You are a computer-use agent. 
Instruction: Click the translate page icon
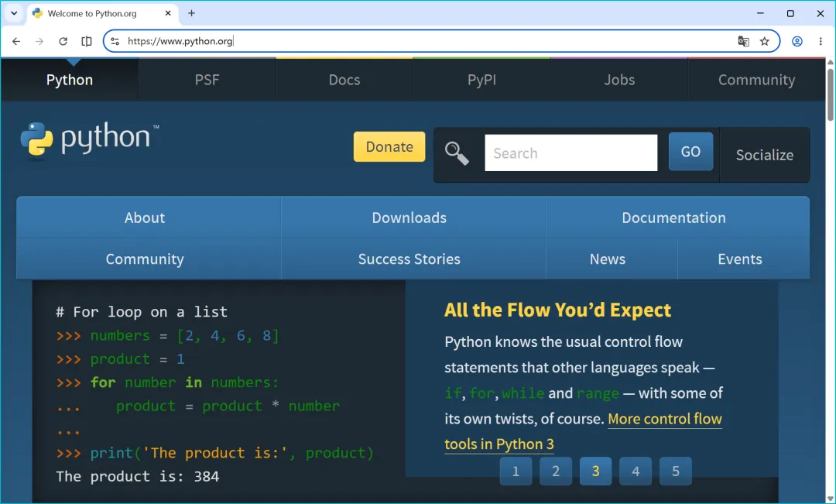(x=743, y=41)
